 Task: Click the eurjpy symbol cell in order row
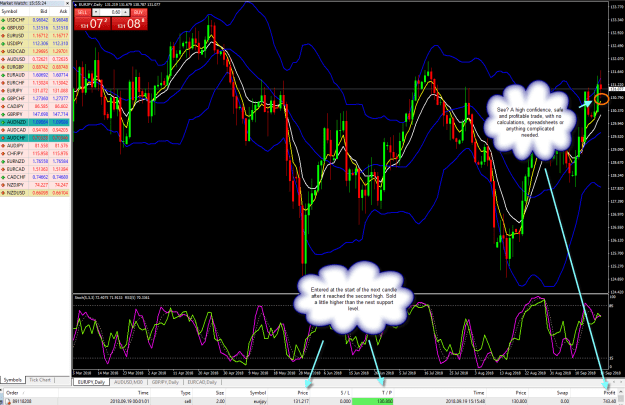pos(260,401)
